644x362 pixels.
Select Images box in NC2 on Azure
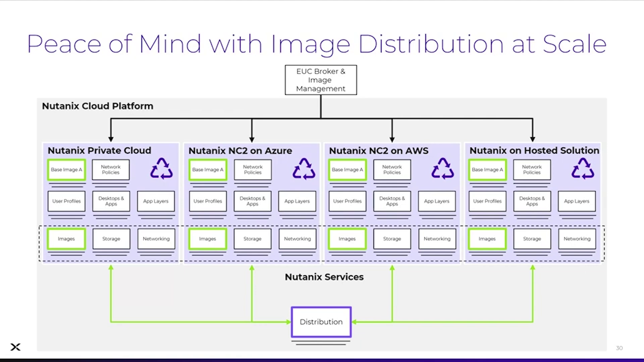pos(208,239)
